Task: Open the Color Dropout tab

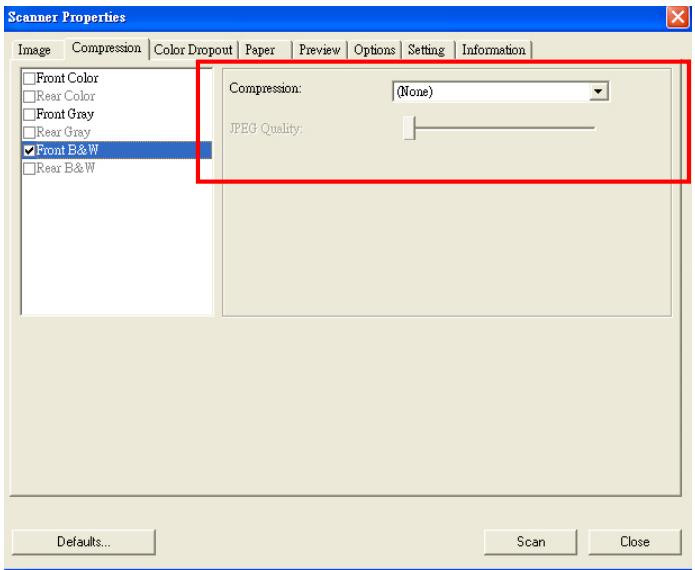Action: point(193,50)
